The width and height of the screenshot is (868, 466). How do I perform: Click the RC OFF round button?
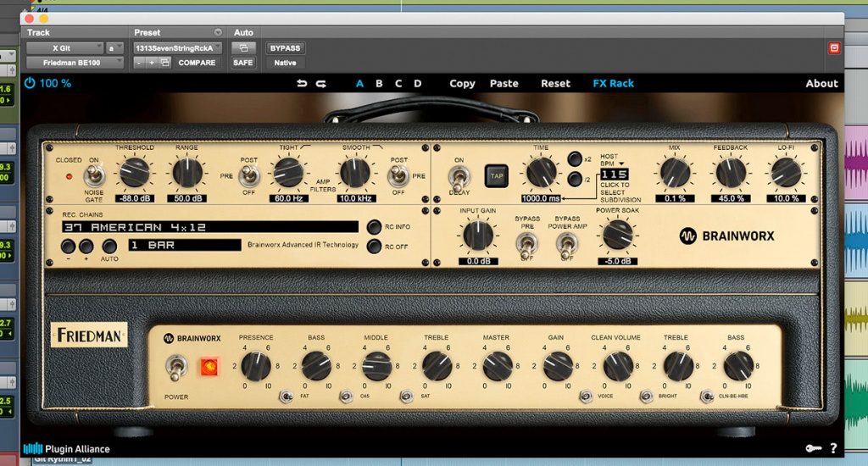[x=374, y=247]
